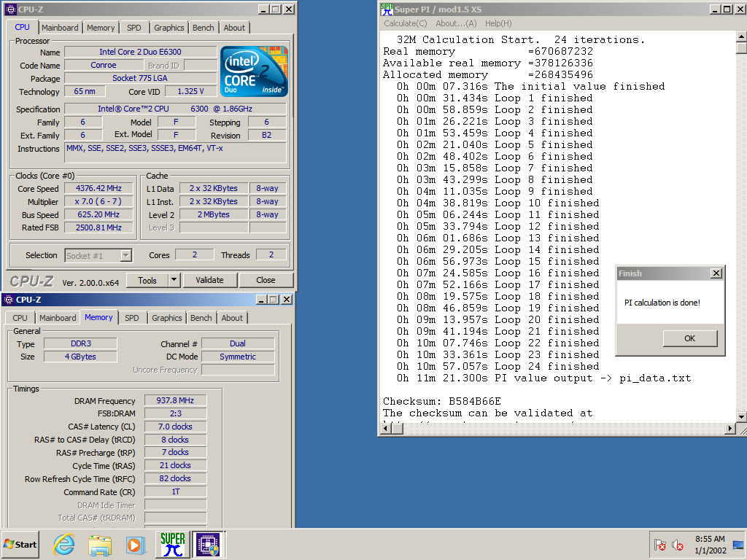Switch to SPD tab in top CPU-Z window
The width and height of the screenshot is (747, 560).
click(x=134, y=28)
